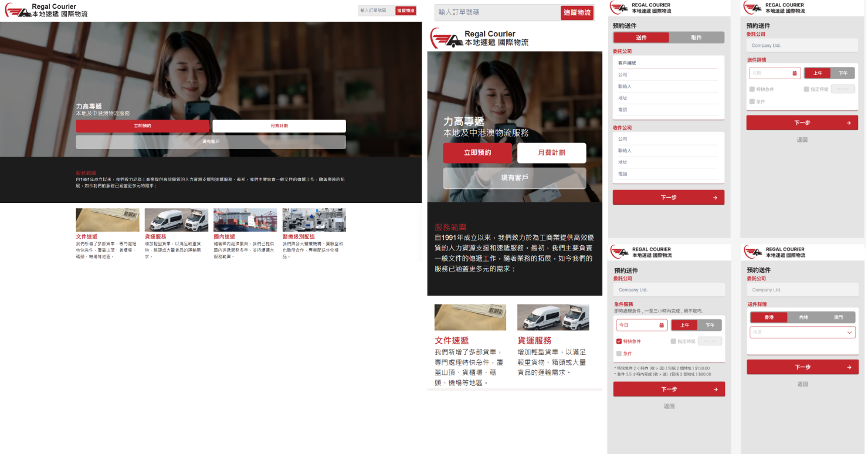
Task: Click the 國內速遞 container ship image
Action: tap(245, 220)
